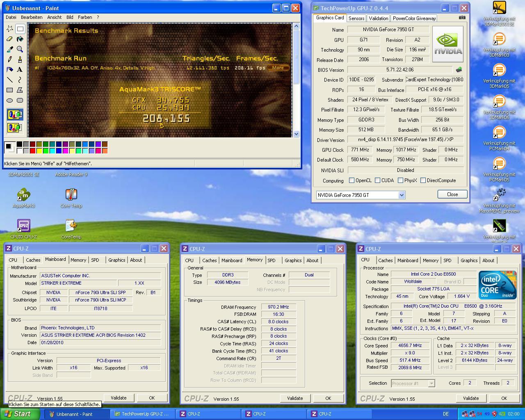525x420 pixels.
Task: Open SPD tab in Mainboard CPU-Z window
Action: click(x=95, y=260)
